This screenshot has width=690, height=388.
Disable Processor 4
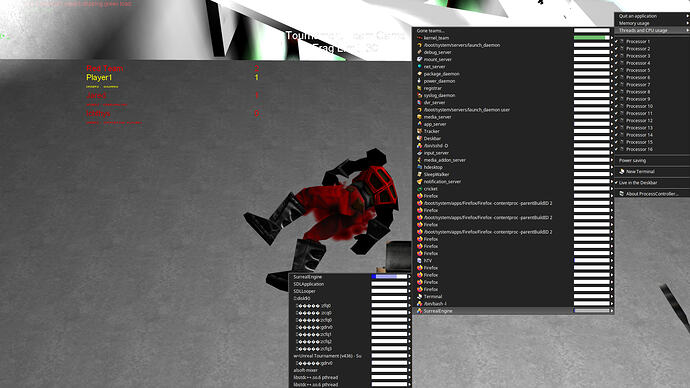pyautogui.click(x=652, y=63)
